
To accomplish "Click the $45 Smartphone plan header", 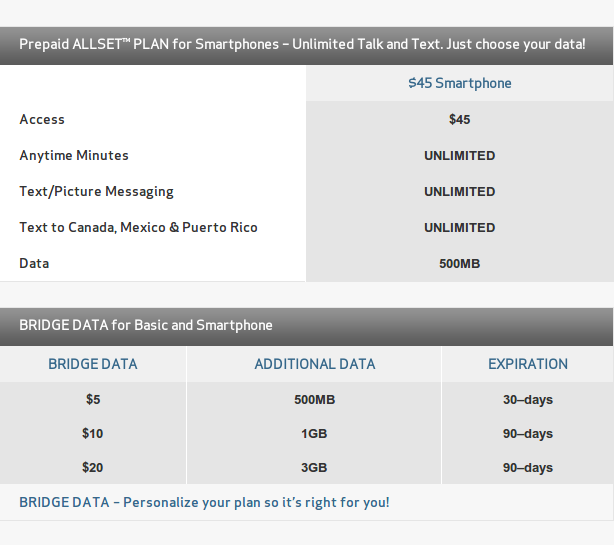I will (459, 83).
